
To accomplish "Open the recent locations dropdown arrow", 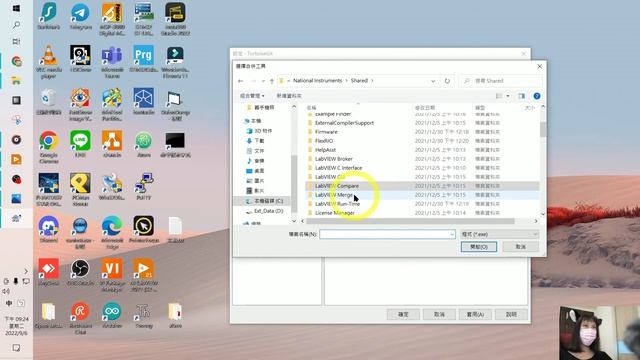I will click(263, 81).
